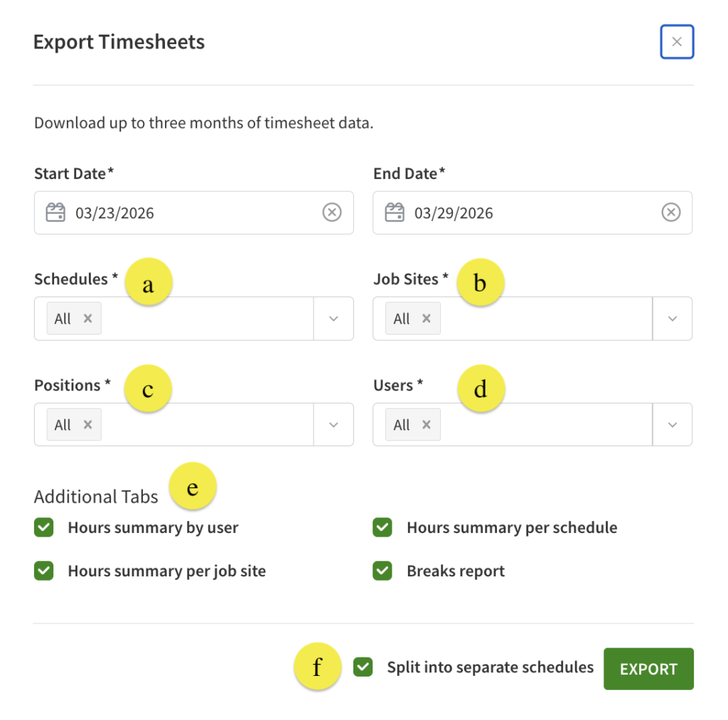This screenshot has height=720, width=728.
Task: Click the Export button
Action: coord(648,669)
